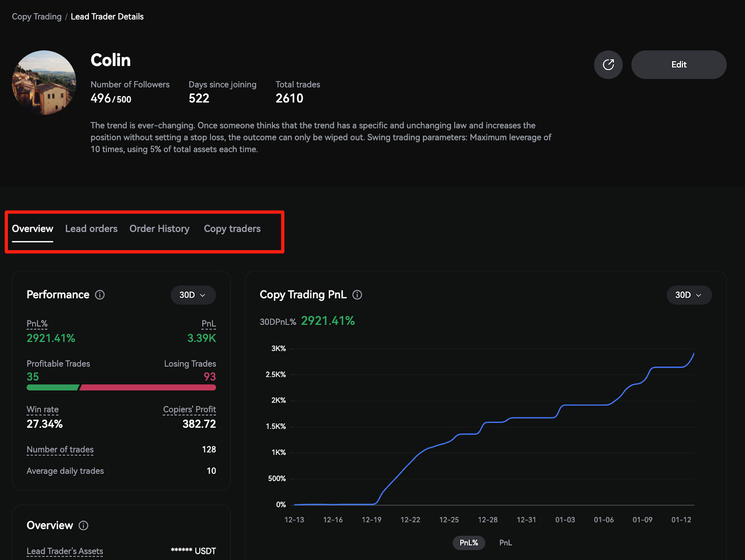Viewport: 745px width, 560px height.
Task: Click the Lead Trader's Assets label
Action: tap(65, 551)
